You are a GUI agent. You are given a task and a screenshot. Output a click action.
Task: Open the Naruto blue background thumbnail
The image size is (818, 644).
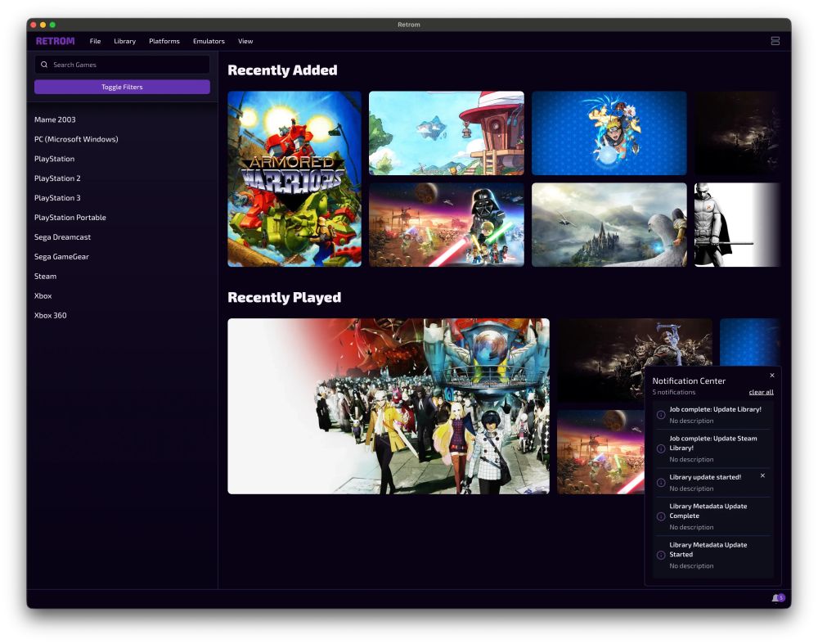point(609,133)
